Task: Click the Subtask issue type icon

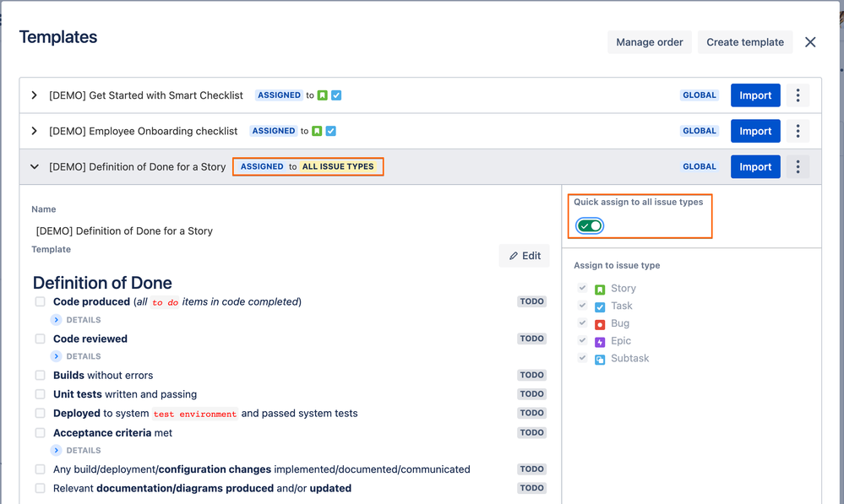Action: [600, 359]
